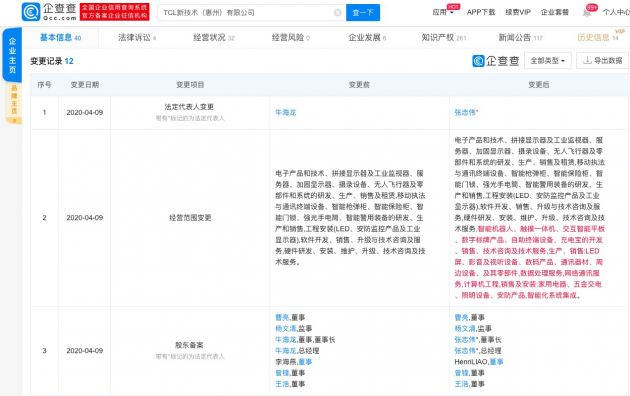Image resolution: width=630 pixels, height=396 pixels.
Task: Switch to the 知识产权 tab
Action: (444, 38)
